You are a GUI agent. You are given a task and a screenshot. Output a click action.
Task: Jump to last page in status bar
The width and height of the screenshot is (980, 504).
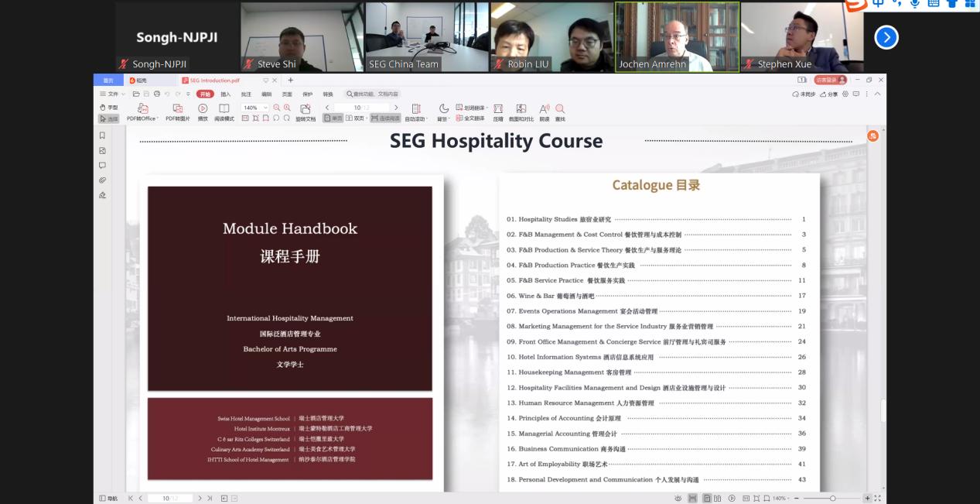point(210,498)
